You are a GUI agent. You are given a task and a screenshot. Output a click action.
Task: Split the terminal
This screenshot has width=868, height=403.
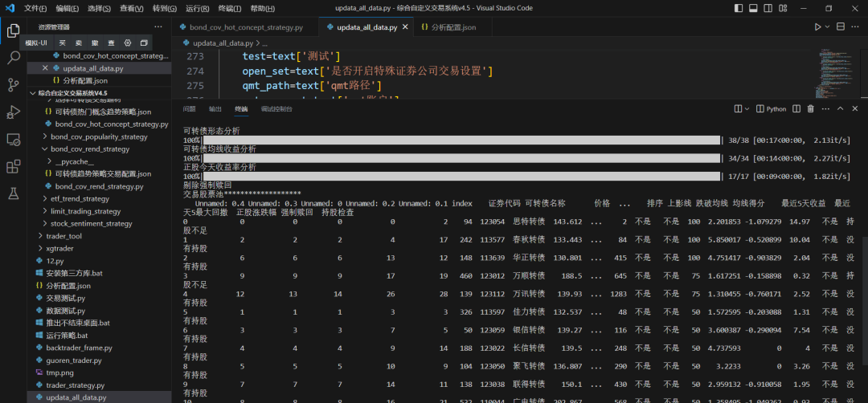click(797, 109)
